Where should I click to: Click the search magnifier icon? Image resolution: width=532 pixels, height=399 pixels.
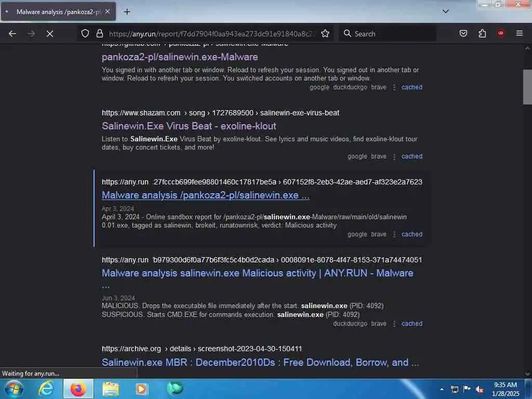[x=347, y=33]
